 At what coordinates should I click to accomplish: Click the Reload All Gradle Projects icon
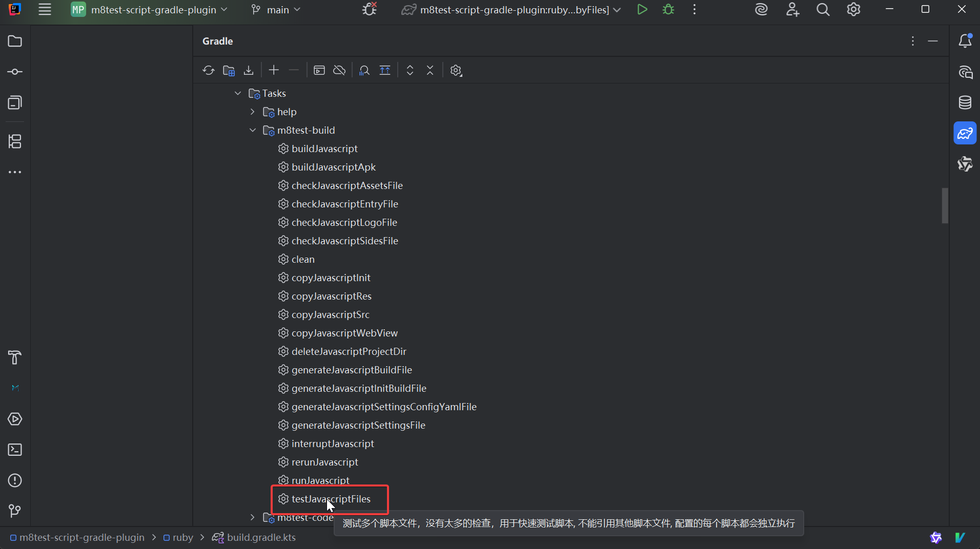[208, 70]
